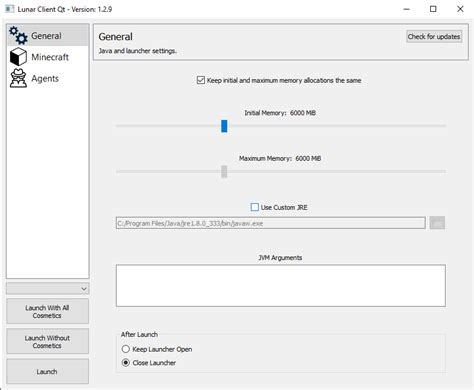
Task: Click Check for updates button
Action: [434, 36]
